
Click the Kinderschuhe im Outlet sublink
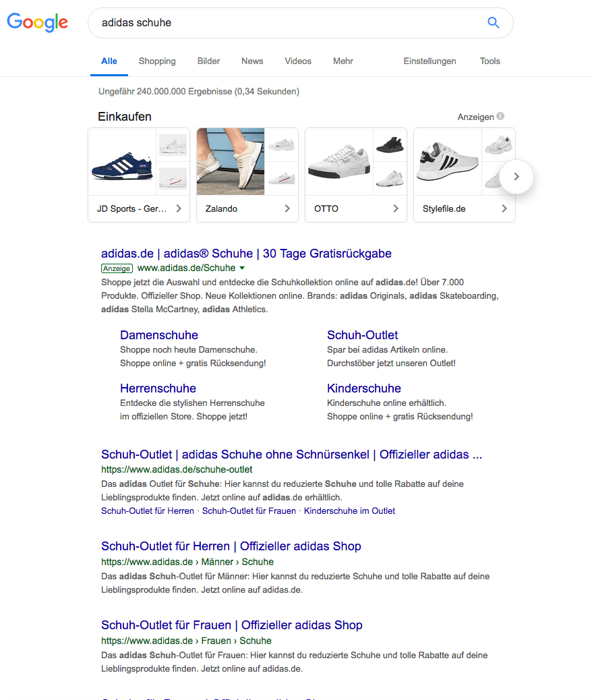tap(349, 511)
